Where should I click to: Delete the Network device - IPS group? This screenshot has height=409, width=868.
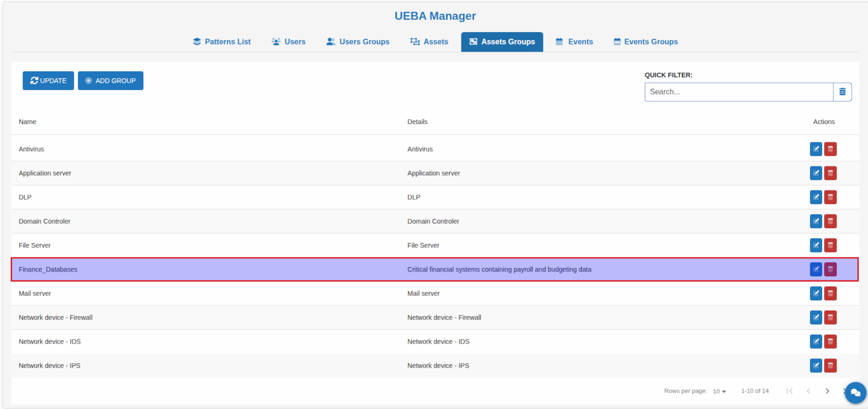point(830,366)
